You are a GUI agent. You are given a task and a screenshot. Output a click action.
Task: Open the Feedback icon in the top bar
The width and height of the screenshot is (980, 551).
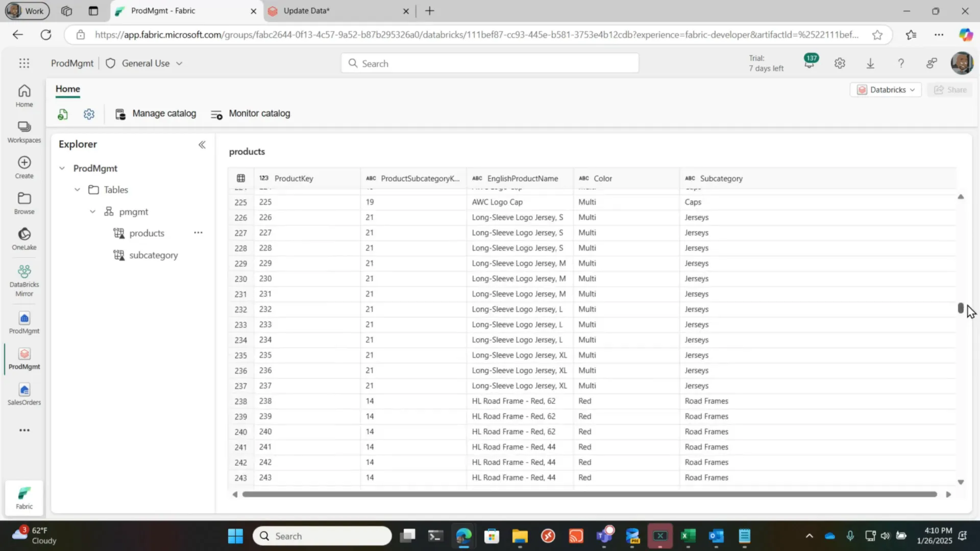[x=932, y=63]
